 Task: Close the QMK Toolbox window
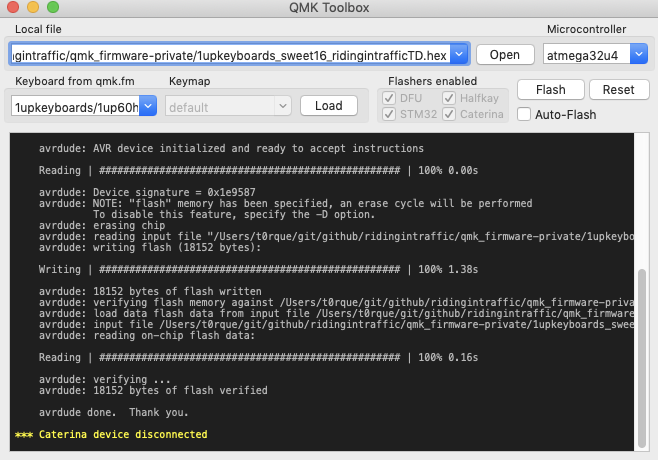point(13,7)
